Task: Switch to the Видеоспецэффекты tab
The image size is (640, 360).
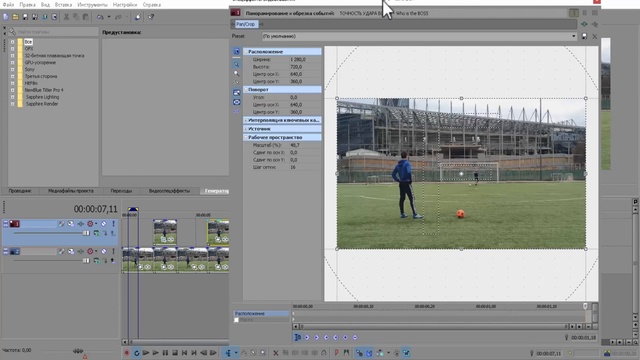Action: coord(169,191)
